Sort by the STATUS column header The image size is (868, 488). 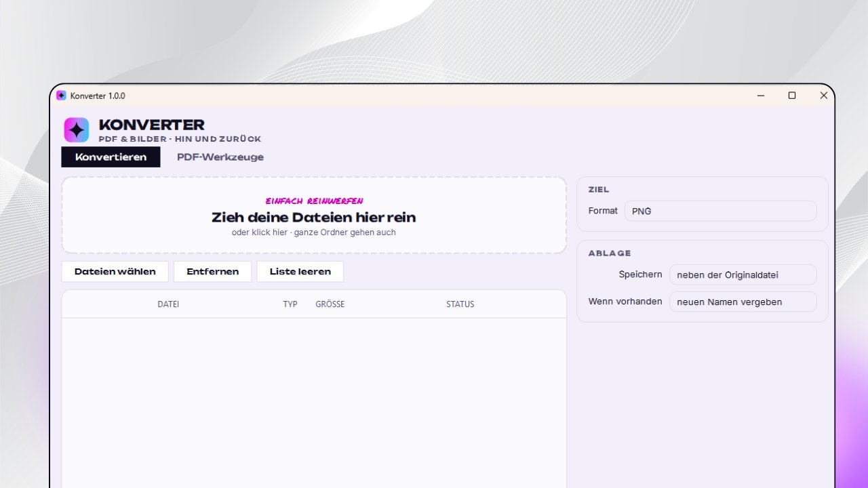(x=460, y=304)
